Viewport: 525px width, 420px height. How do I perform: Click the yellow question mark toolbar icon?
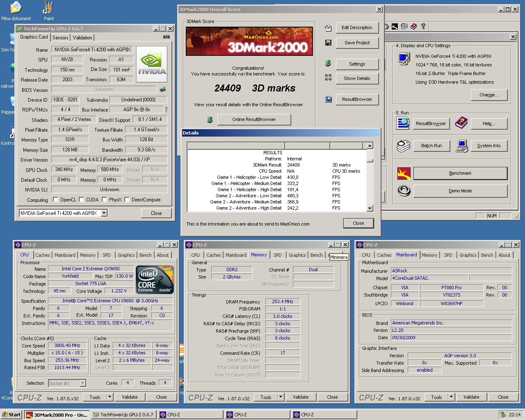point(423,27)
